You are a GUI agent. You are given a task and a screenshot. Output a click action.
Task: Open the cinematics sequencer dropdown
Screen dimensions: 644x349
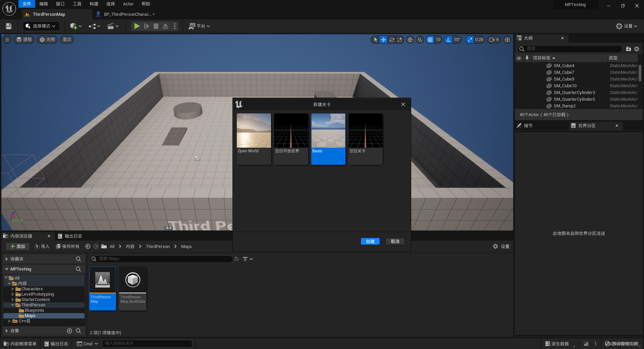click(113, 26)
